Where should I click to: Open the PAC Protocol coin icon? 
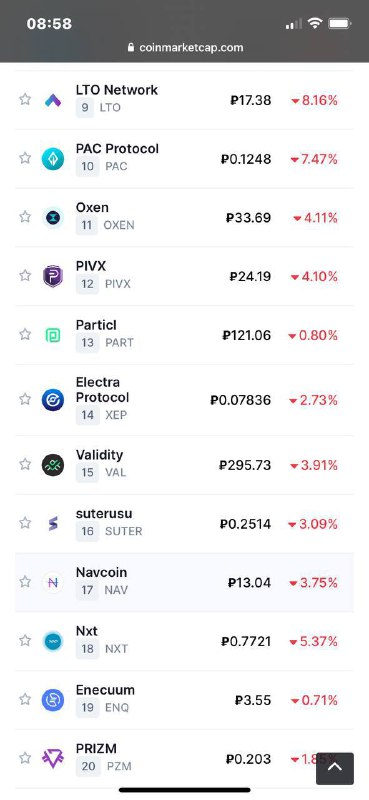pyautogui.click(x=53, y=159)
